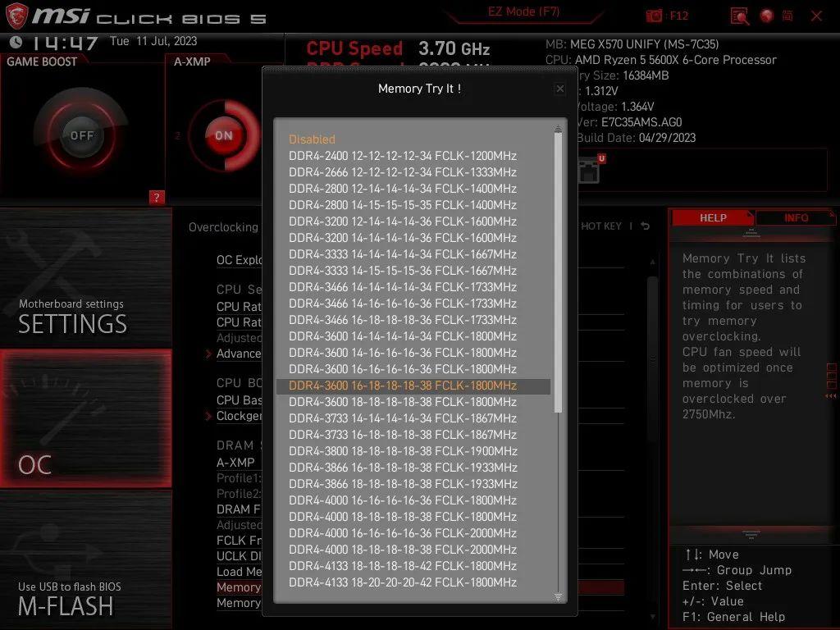Open the SETTINGS motherboard section

tap(85, 279)
